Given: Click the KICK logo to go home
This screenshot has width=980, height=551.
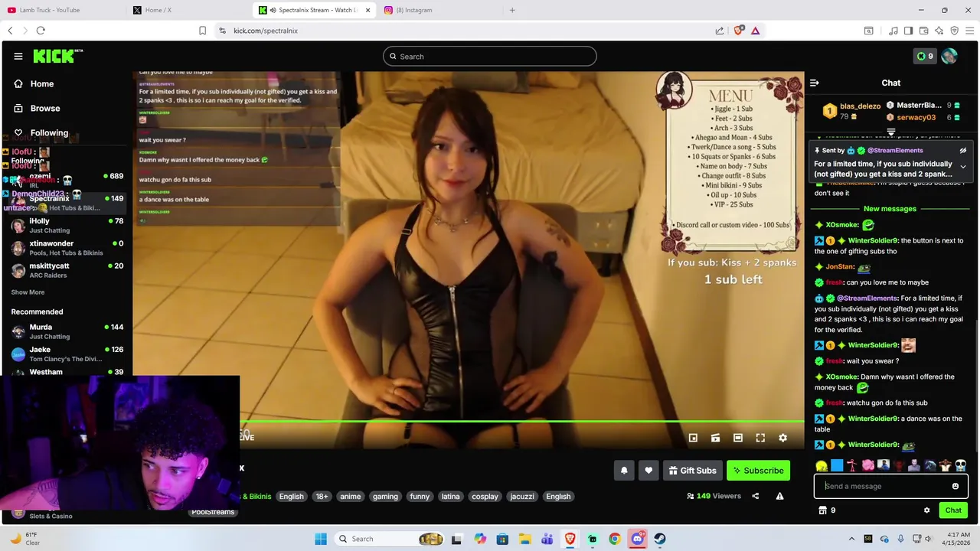Looking at the screenshot, I should (57, 56).
